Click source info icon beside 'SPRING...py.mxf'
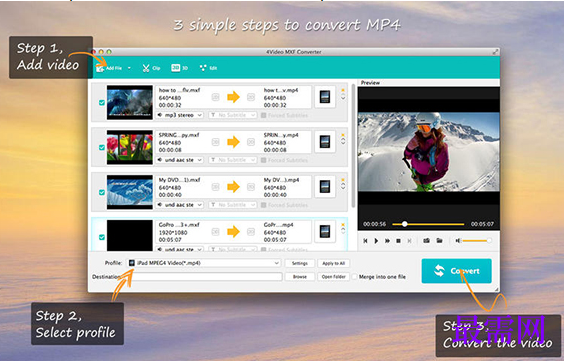Viewport: 564px width, 361px height. point(215,142)
